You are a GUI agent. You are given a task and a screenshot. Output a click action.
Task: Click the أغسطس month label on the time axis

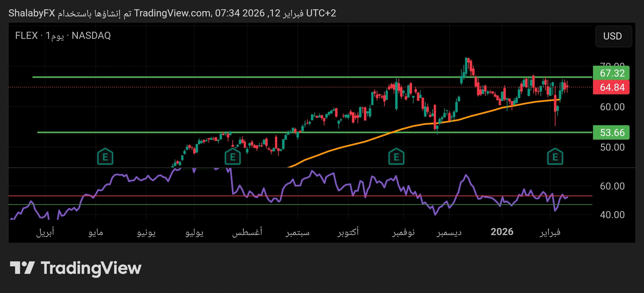click(x=247, y=232)
